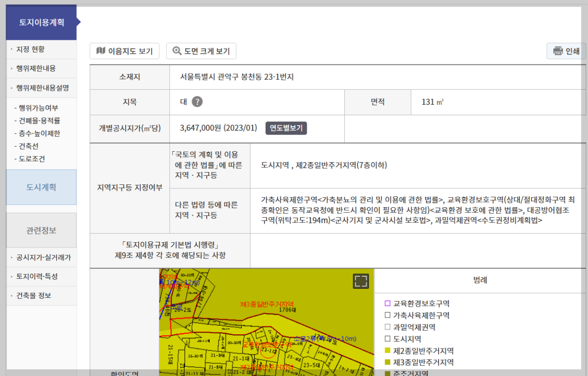This screenshot has height=376, width=588.
Task: Click the 1706대 parcel on the map
Action: [286, 309]
